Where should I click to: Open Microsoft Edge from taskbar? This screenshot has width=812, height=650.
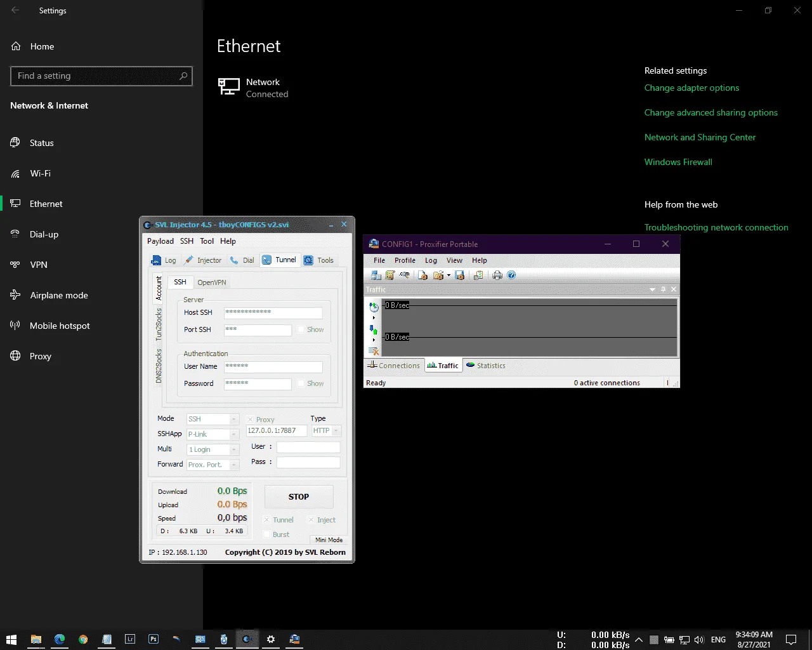(60, 639)
